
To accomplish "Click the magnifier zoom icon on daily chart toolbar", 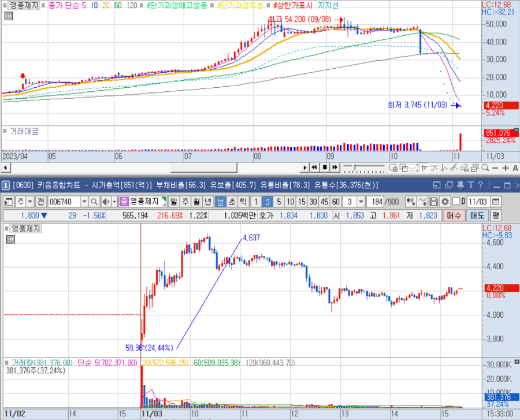I will tap(485, 168).
